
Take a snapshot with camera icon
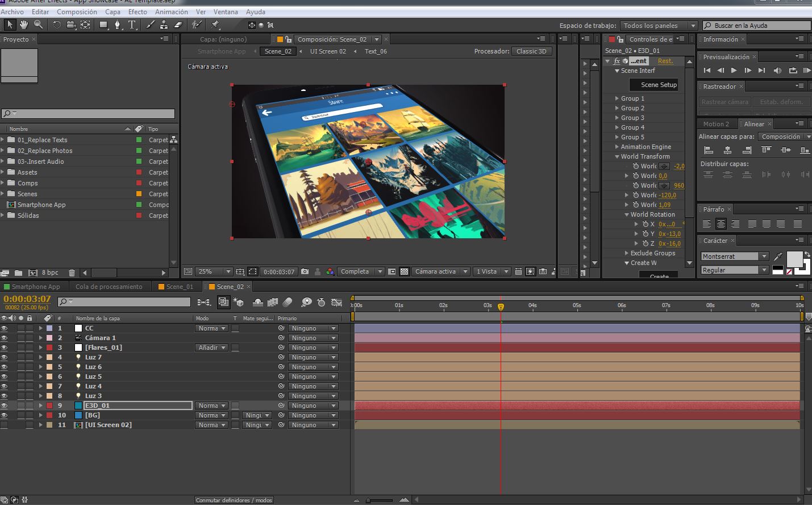pos(305,272)
